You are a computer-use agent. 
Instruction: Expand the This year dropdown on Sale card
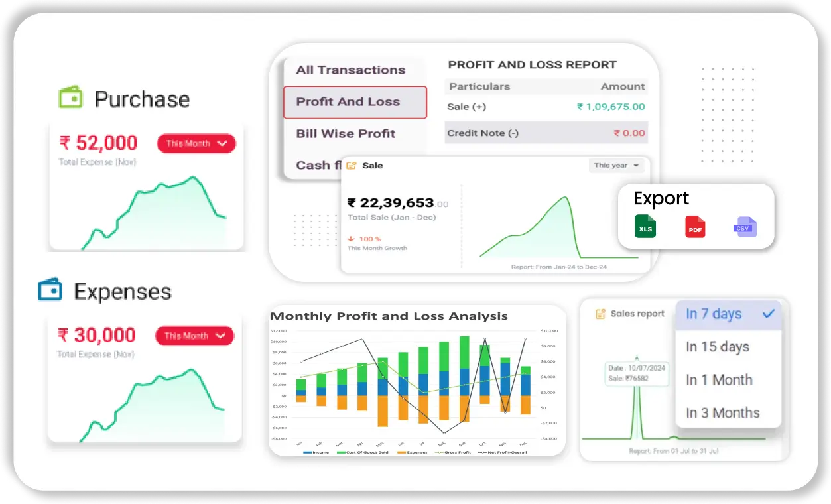[616, 166]
